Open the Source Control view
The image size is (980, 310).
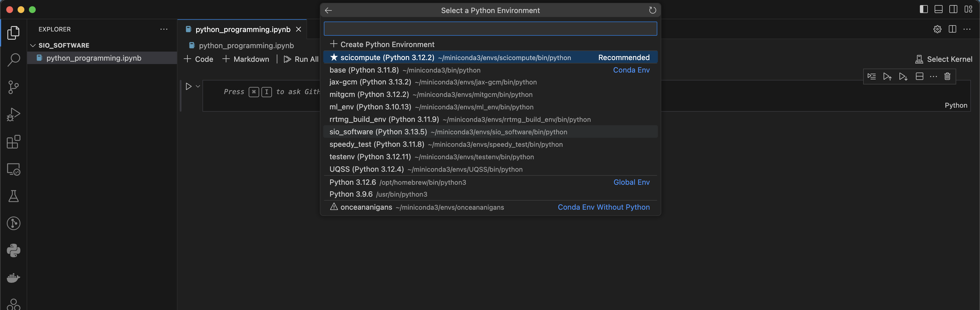(x=14, y=87)
